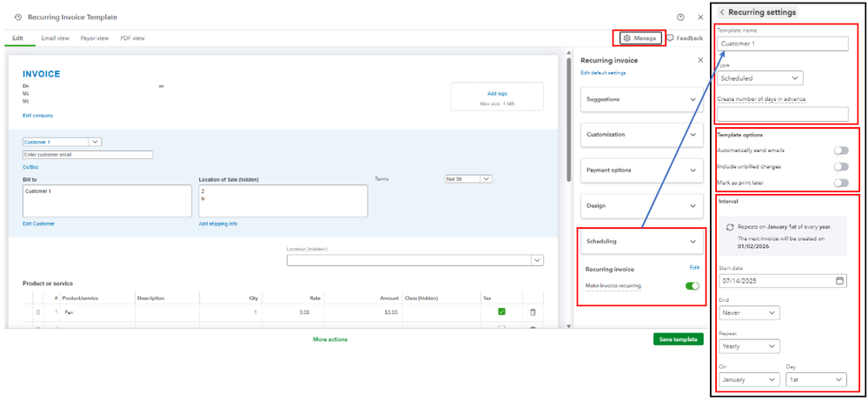Open the Day 1st dropdown
Screen dimensions: 868x401
coord(816,379)
